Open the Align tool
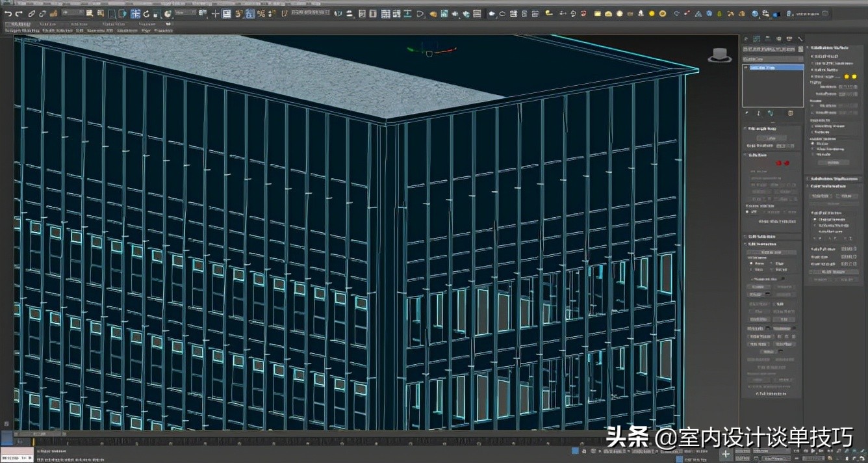Viewport: 868px width, 463px height. coord(349,14)
